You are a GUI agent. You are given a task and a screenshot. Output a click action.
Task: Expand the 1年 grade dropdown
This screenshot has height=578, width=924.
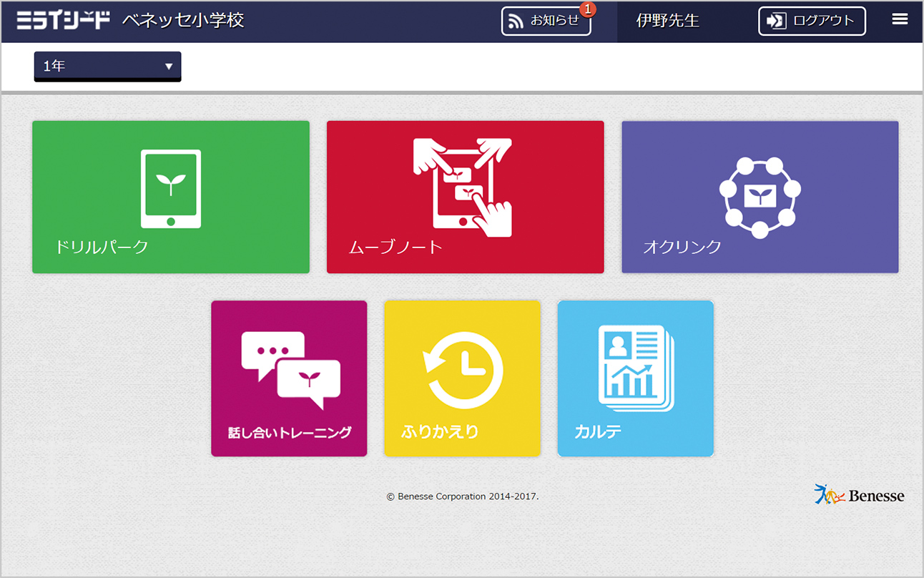click(x=107, y=66)
